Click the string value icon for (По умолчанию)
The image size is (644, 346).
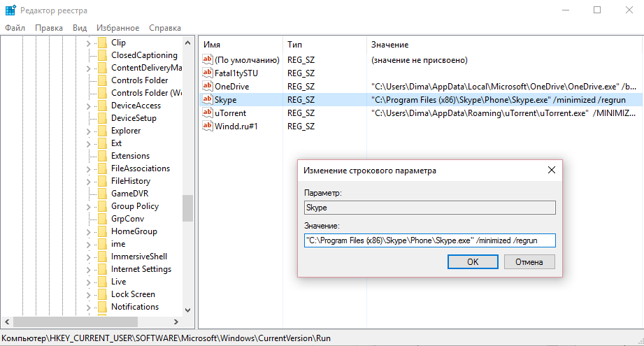[208, 59]
